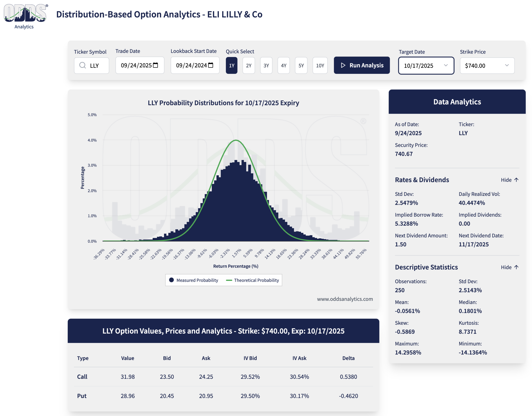The height and width of the screenshot is (416, 532).
Task: Open the www.oddsanalytics.com link
Action: pyautogui.click(x=345, y=299)
